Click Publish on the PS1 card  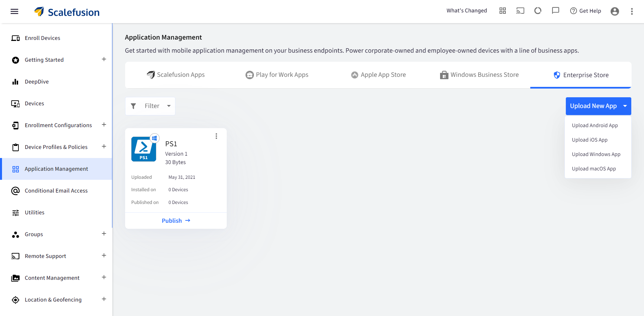pyautogui.click(x=176, y=221)
